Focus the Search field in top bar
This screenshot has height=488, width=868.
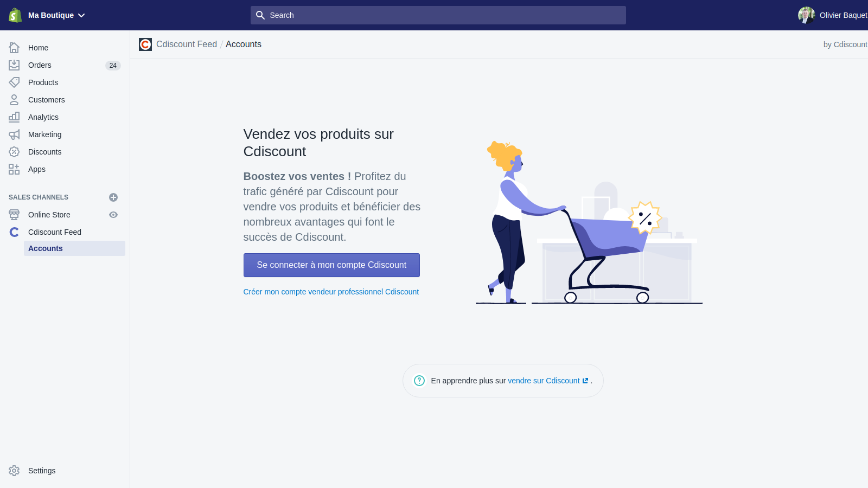(438, 15)
